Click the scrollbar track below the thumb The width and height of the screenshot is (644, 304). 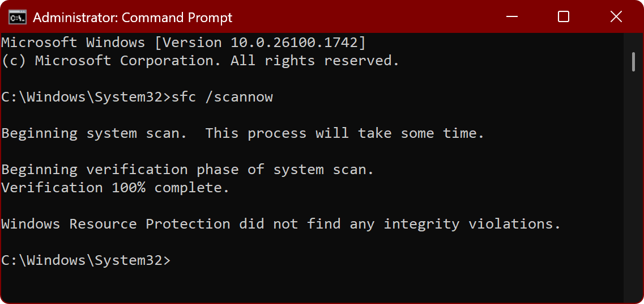tap(634, 187)
